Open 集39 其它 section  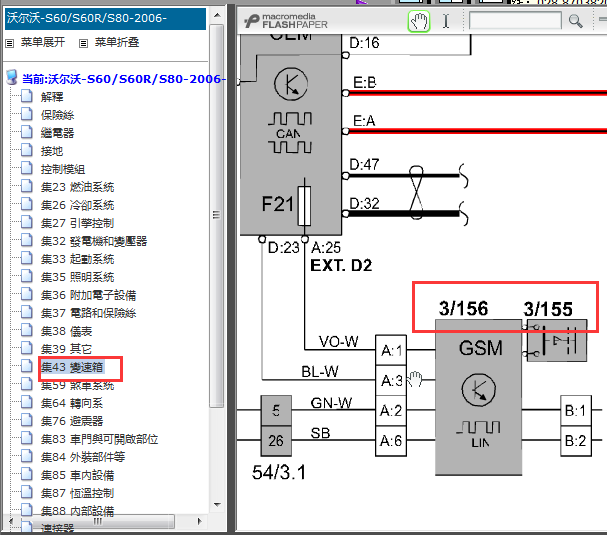pos(67,349)
